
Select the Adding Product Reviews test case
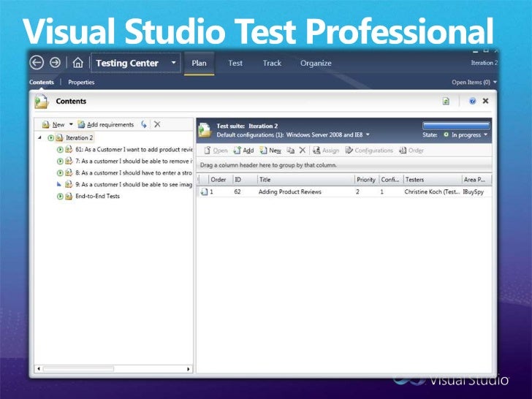[x=289, y=191]
